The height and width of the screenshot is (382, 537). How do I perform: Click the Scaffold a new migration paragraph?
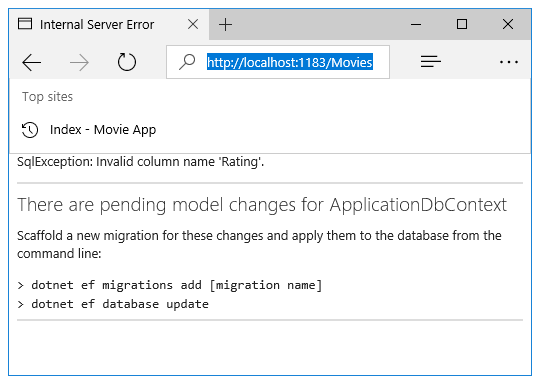(259, 245)
